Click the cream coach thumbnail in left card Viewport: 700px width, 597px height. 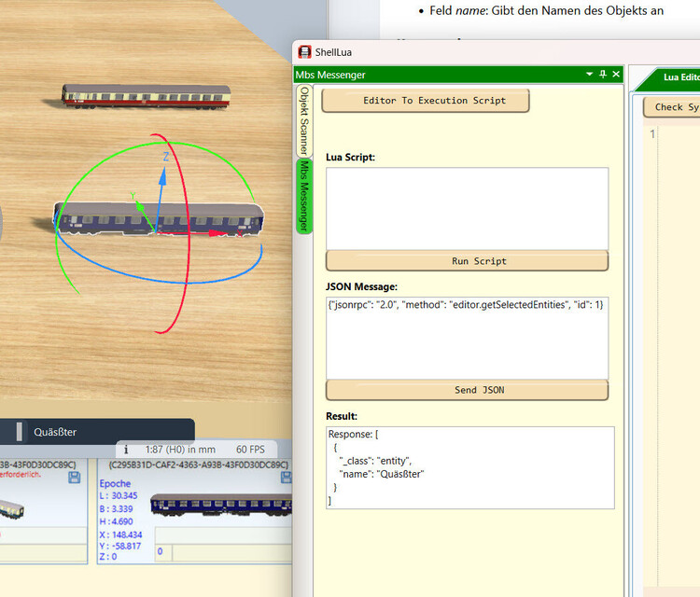coord(11,508)
